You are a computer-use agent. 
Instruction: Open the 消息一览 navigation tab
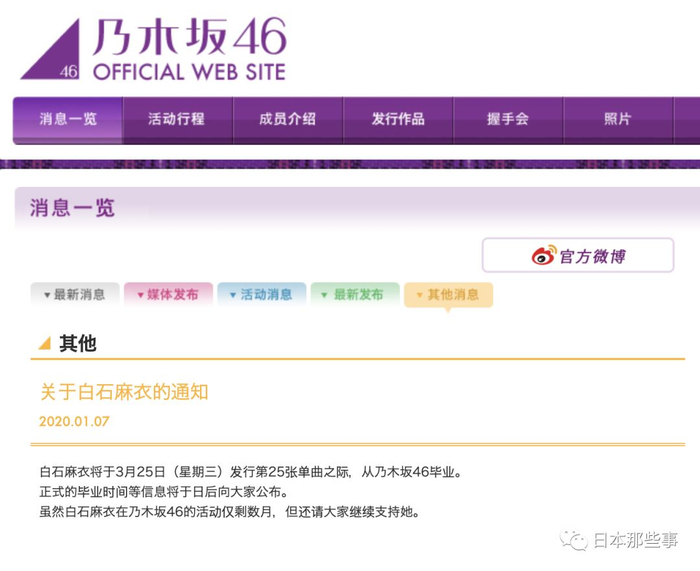pos(68,120)
